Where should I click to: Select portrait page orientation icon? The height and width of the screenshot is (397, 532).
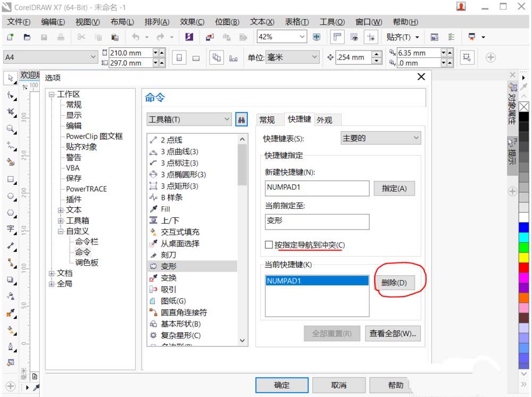[x=179, y=57]
